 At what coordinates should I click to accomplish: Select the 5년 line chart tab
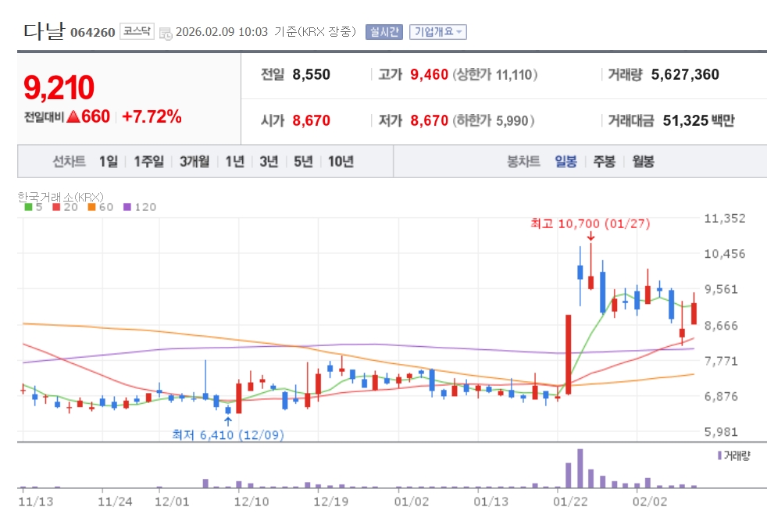pos(303,161)
